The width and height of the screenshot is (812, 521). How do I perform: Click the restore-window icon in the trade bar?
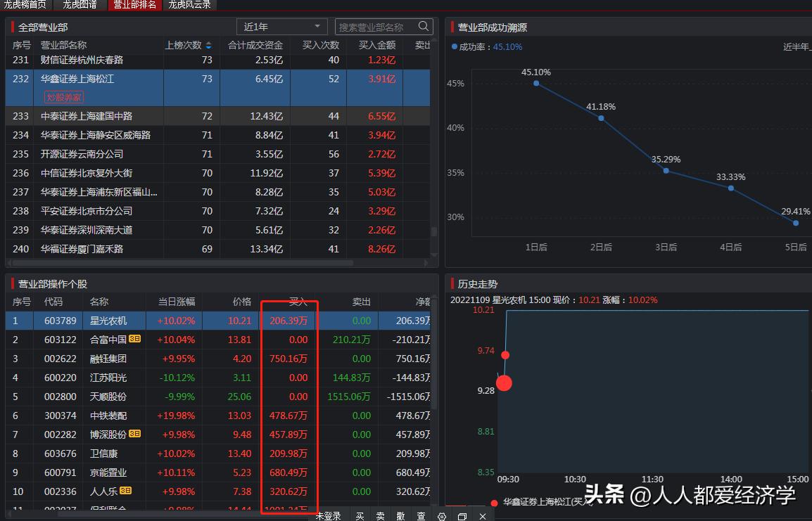coord(462,516)
